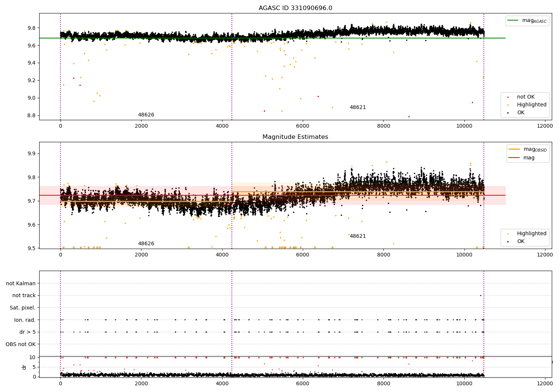The height and width of the screenshot is (392, 560).
Task: Click the 12000 x-tick under the top plot
Action: [545, 126]
